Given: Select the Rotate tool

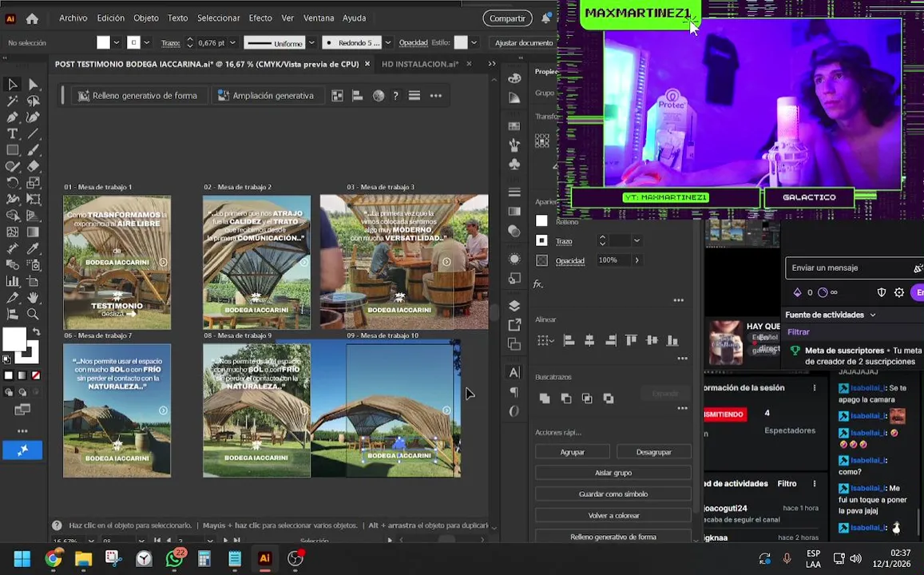Looking at the screenshot, I should coord(12,183).
